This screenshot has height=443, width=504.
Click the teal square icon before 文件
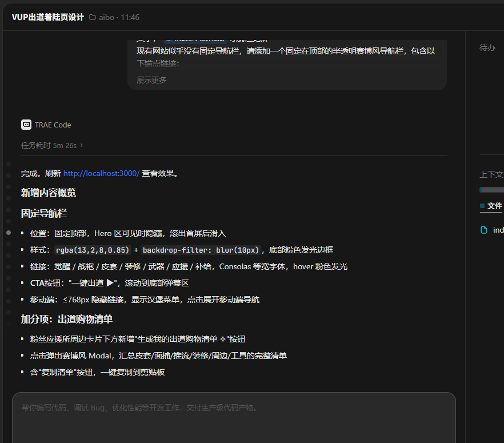coord(482,206)
